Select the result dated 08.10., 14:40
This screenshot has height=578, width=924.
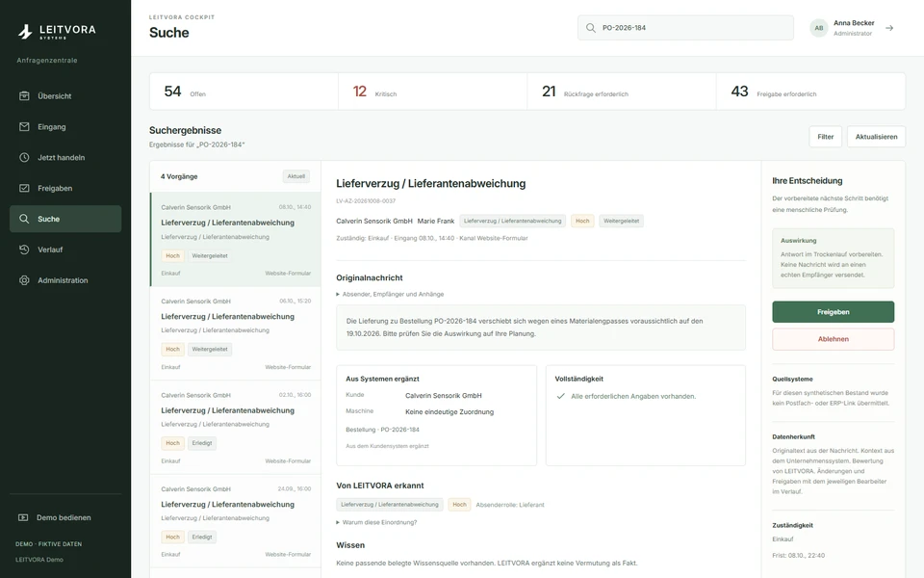click(x=236, y=240)
